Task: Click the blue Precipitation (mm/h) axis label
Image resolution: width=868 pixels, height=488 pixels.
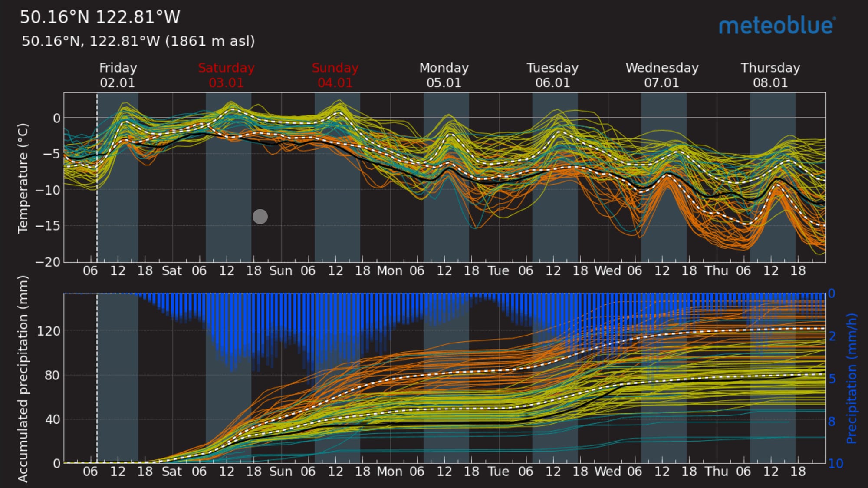Action: pyautogui.click(x=851, y=379)
